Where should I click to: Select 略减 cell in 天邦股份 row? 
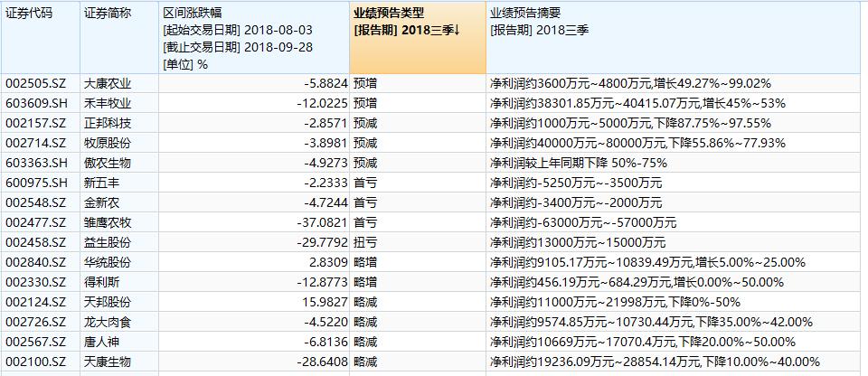pos(418,303)
